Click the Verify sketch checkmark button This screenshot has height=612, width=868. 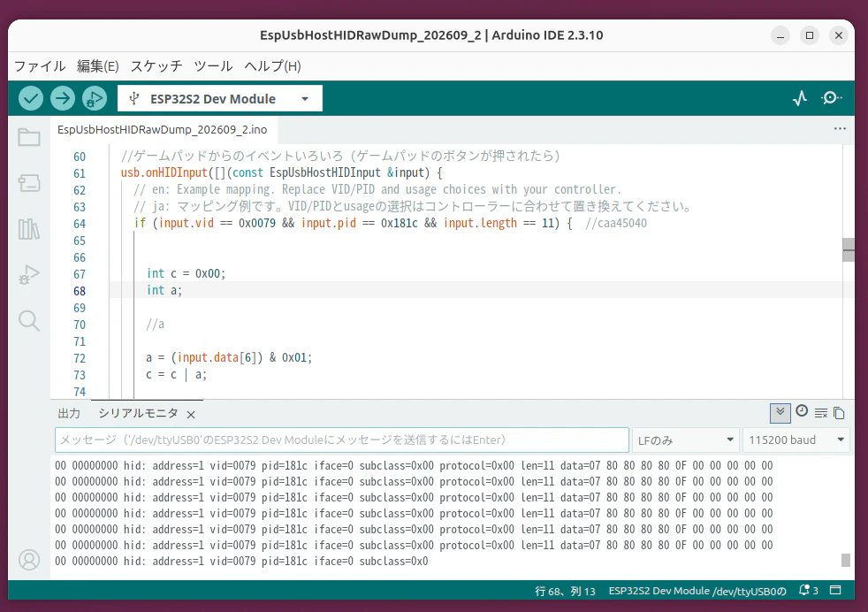[x=31, y=98]
